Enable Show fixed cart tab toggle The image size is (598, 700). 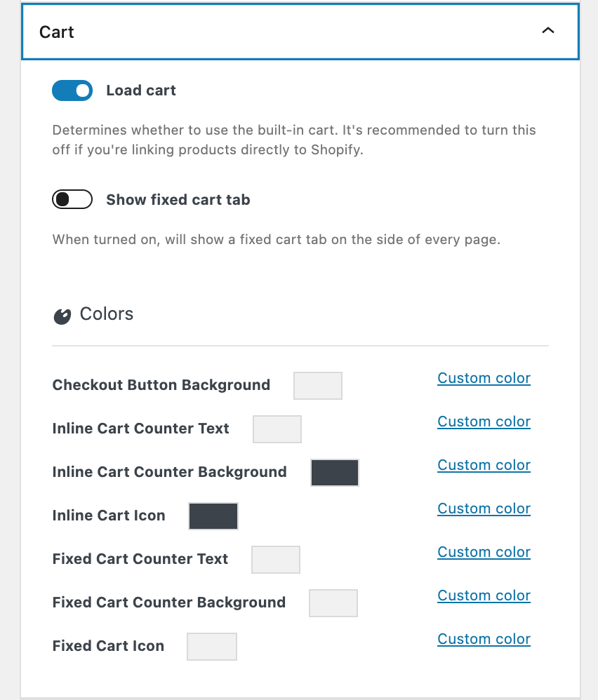click(x=72, y=200)
